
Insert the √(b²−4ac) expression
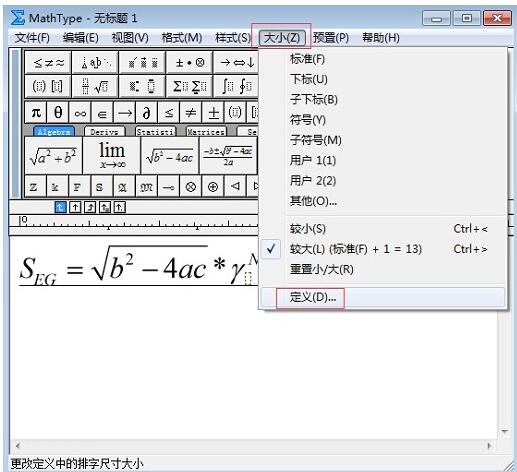[170, 155]
